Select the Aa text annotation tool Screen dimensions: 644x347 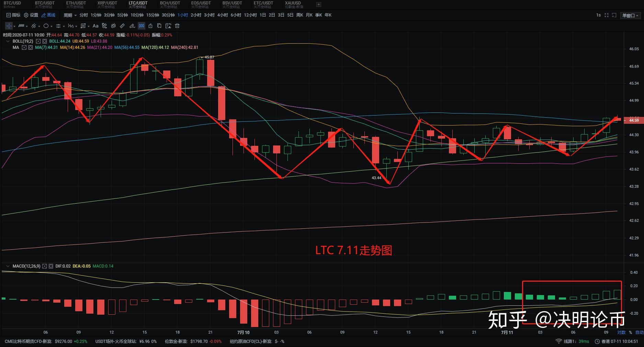pyautogui.click(x=95, y=26)
